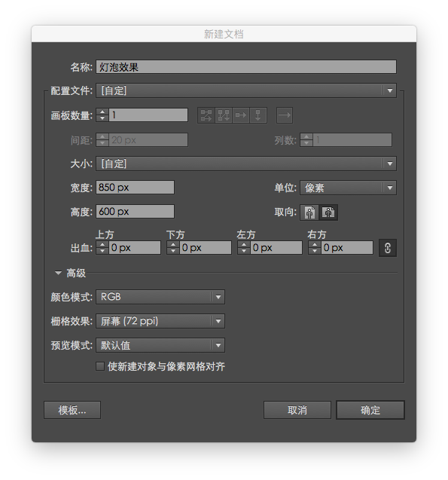Click the 画板数量 artboard count field
Image resolution: width=448 pixels, height=480 pixels.
[x=148, y=115]
